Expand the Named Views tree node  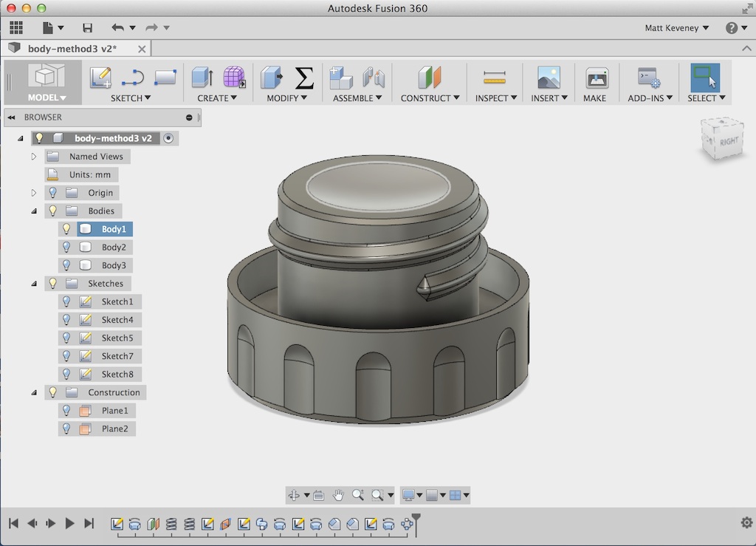point(33,156)
